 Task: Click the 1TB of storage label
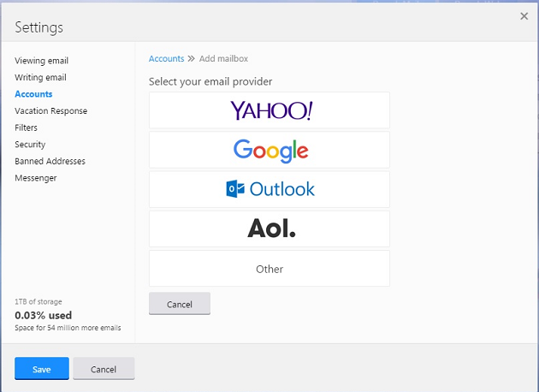pyautogui.click(x=38, y=301)
